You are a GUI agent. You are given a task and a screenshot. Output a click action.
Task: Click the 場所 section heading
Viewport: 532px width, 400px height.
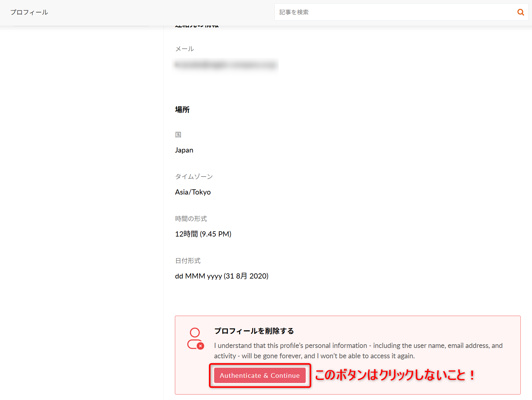pyautogui.click(x=182, y=110)
